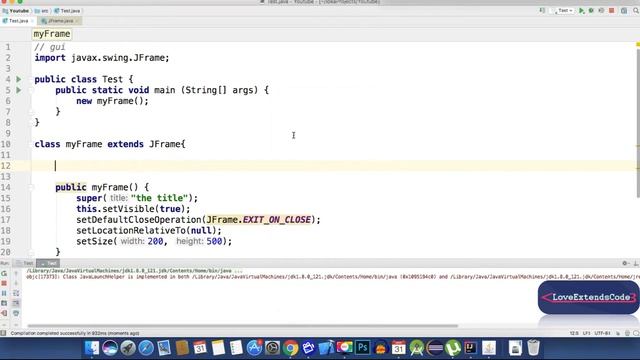Click the yellow warning indicator at editor top-right

click(x=638, y=44)
